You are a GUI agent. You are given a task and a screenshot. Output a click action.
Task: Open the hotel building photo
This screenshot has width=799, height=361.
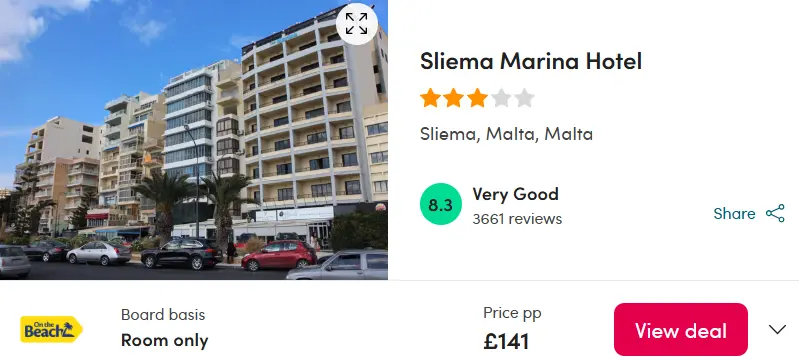click(194, 140)
